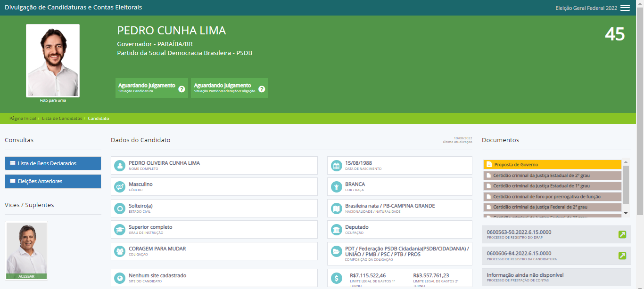Click the candidate number 45
This screenshot has width=644, height=289.
[615, 34]
